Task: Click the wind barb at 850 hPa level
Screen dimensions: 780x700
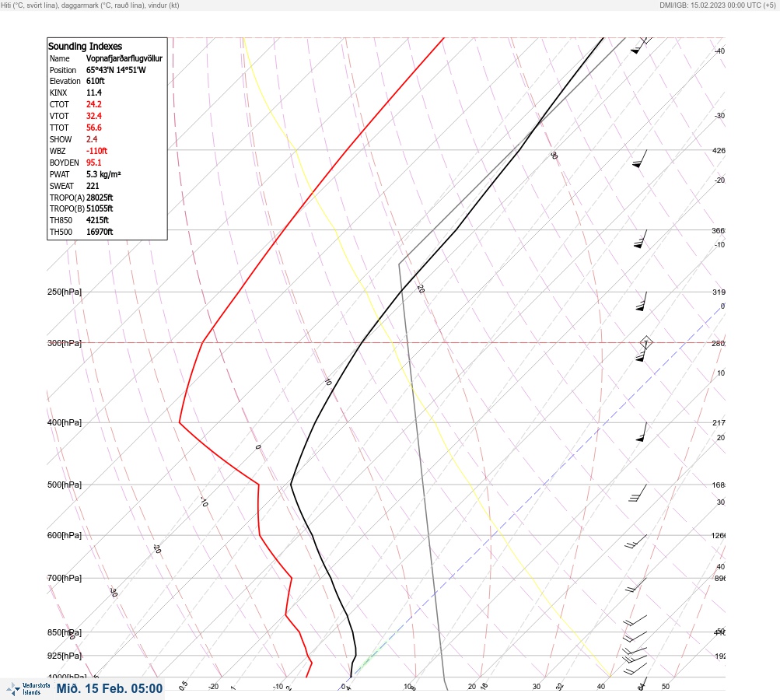Action: pos(635,636)
